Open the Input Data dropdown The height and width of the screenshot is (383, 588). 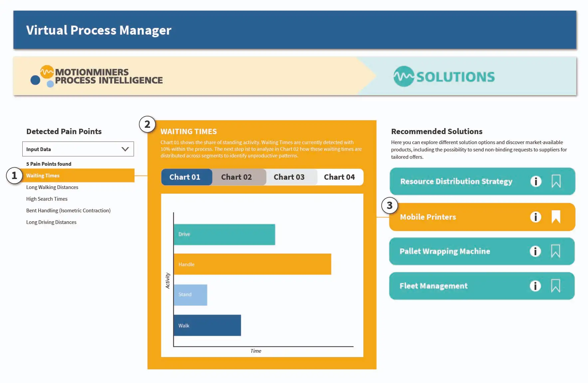pos(78,149)
